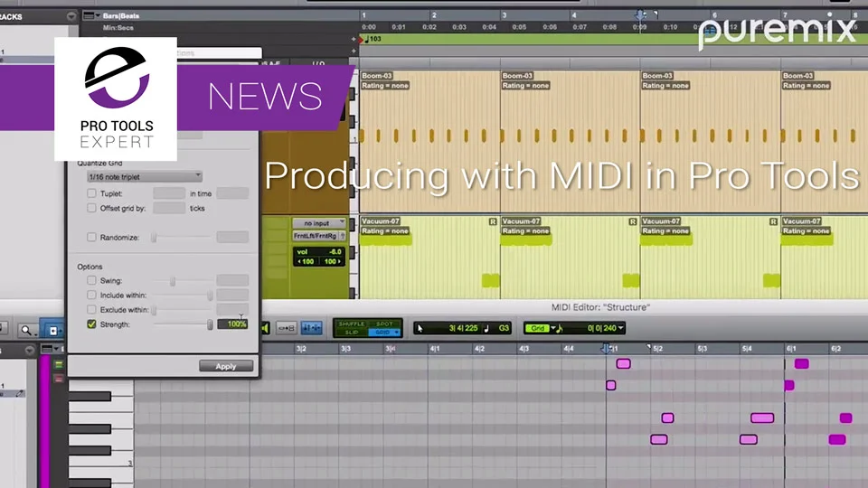The height and width of the screenshot is (488, 868).
Task: Click the blue highlighted tool beside the Zoomer
Action: [53, 331]
